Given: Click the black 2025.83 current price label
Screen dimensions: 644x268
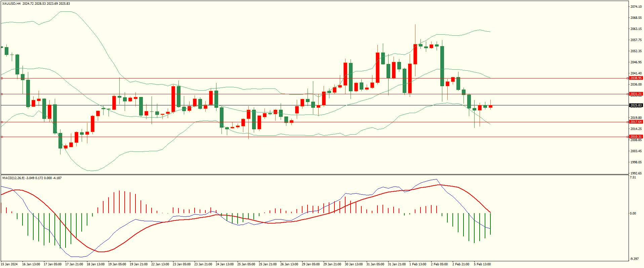Looking at the screenshot, I should 636,105.
